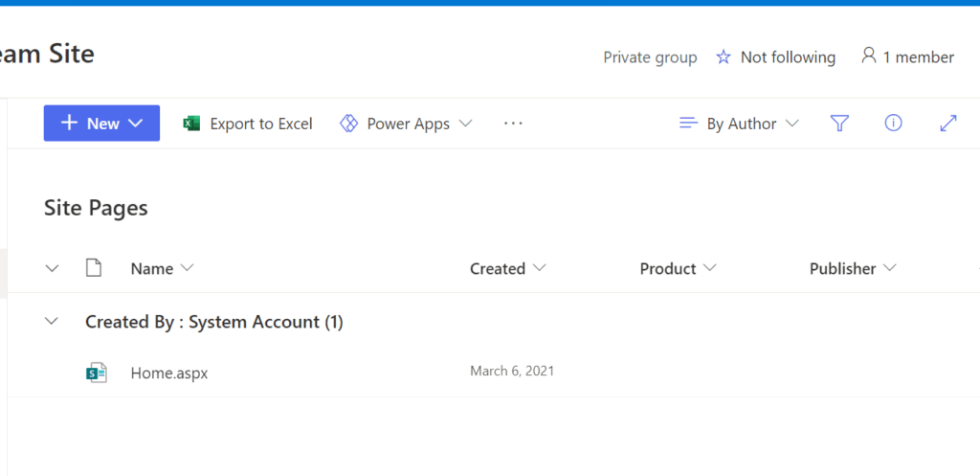Click the Private group label
The height and width of the screenshot is (476, 980).
(x=650, y=57)
